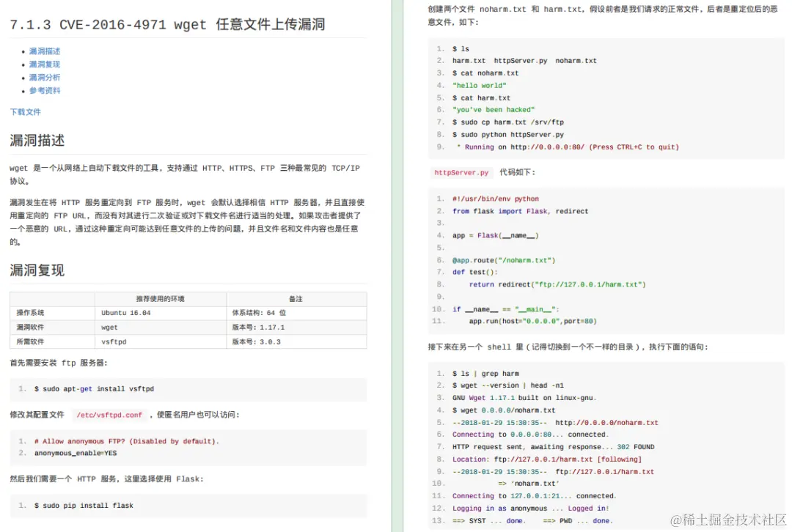
Task: Click the app.run(host="0.0.0.0",port=80) line
Action: [x=533, y=321]
